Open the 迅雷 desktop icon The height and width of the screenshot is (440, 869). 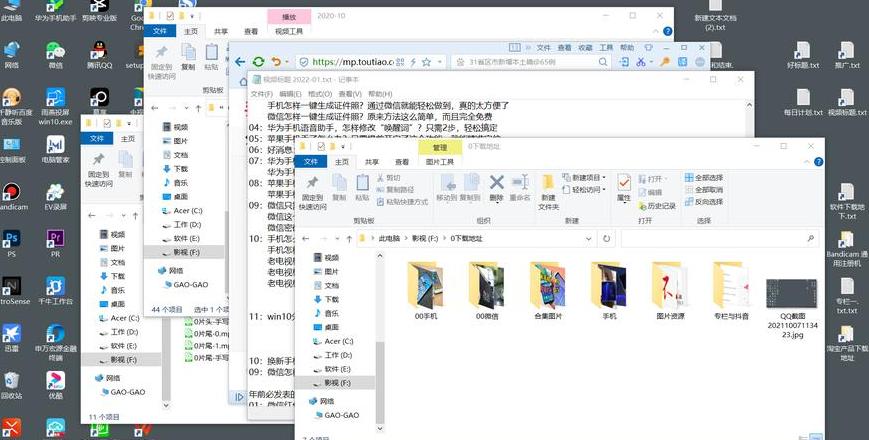click(x=11, y=338)
